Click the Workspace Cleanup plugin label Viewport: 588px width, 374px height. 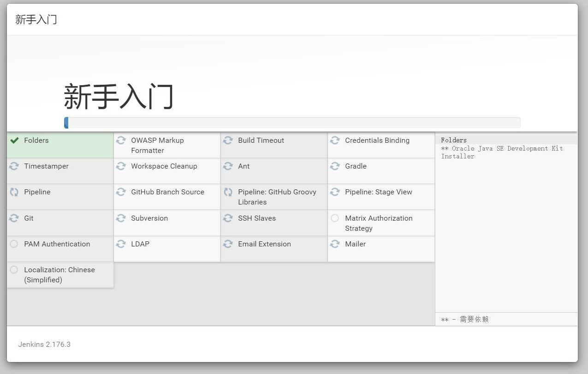tap(164, 166)
